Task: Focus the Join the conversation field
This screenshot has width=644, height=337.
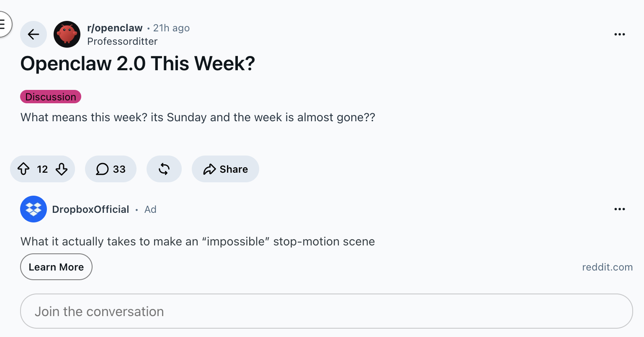Action: point(327,311)
